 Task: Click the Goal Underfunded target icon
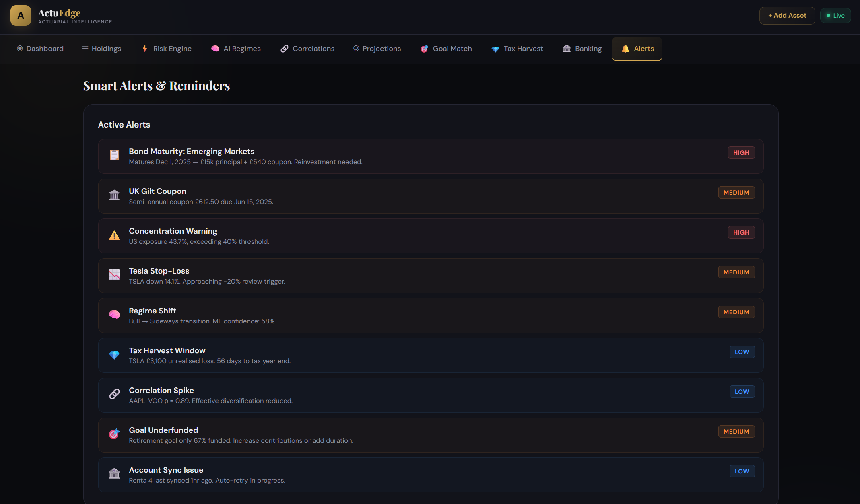tap(114, 434)
